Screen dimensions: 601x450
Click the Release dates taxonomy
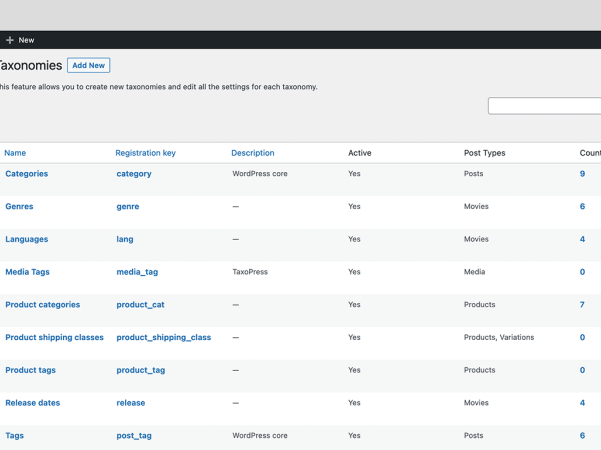coord(32,403)
